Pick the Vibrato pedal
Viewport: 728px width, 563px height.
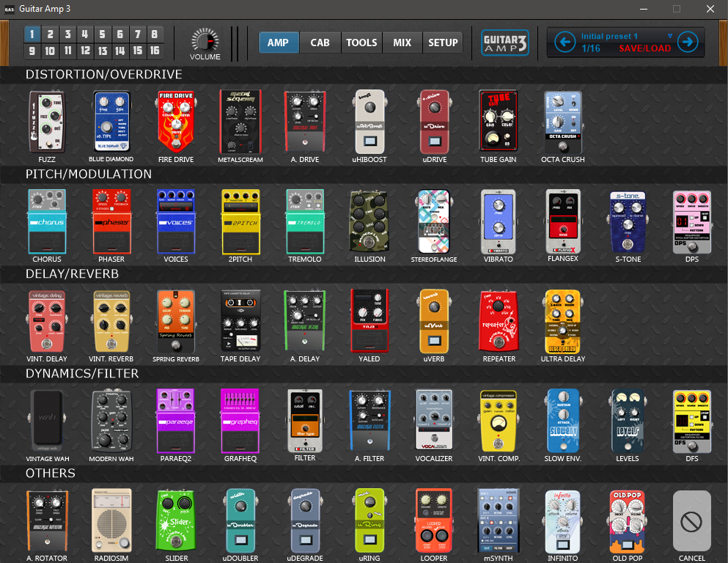click(499, 221)
